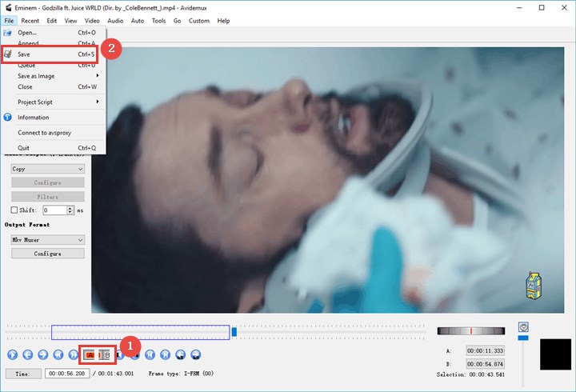Start playback with the play button

pyautogui.click(x=13, y=354)
